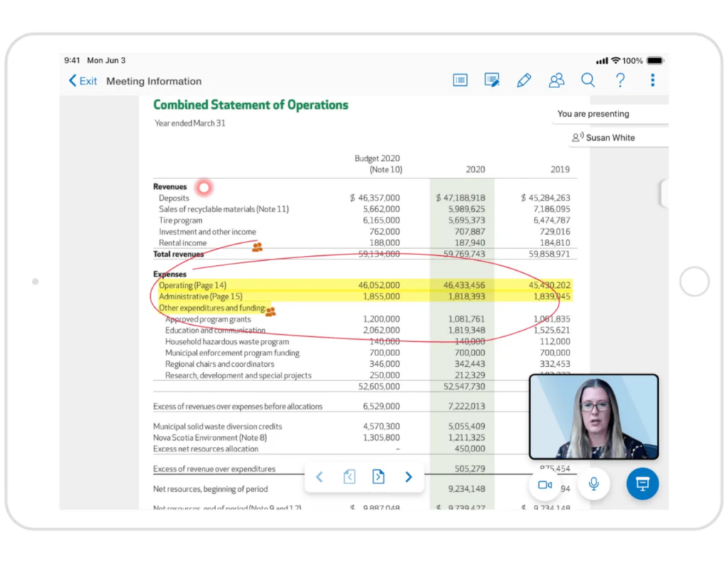Open the agenda list icon
728x563 pixels.
(x=460, y=80)
